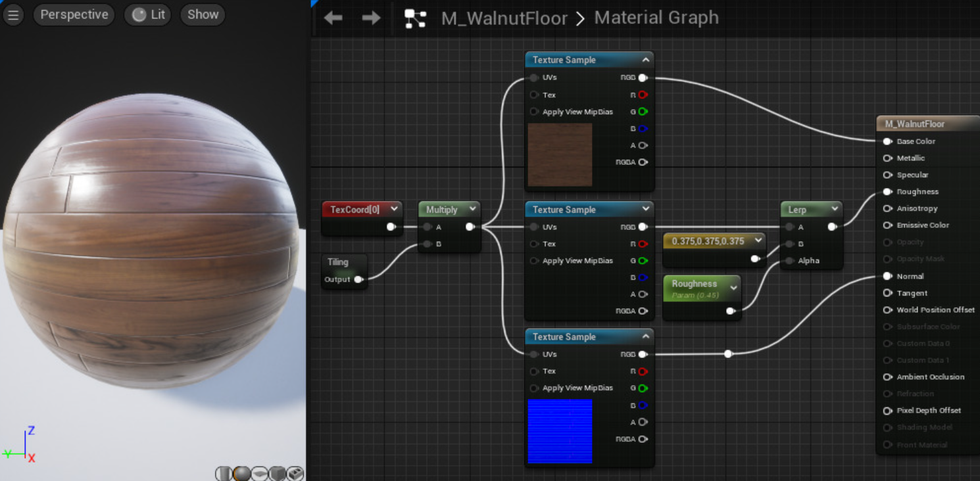Click the Normal input pin
This screenshot has height=481, width=980.
(887, 277)
